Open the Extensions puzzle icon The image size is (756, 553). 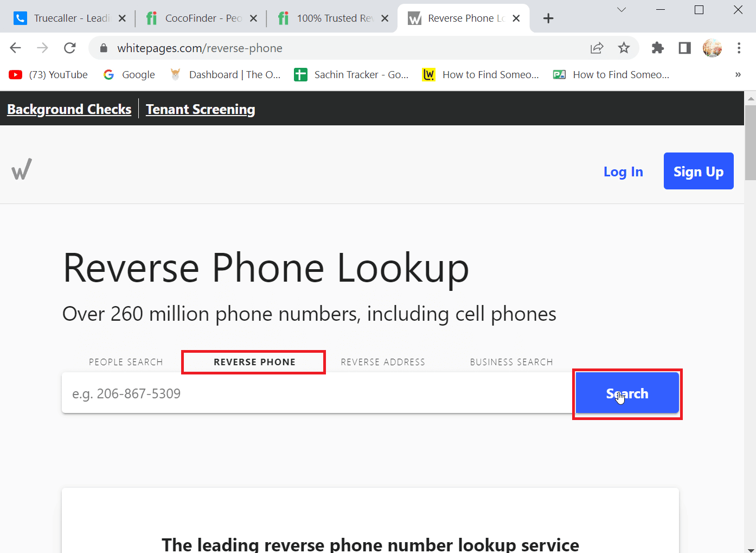[657, 48]
